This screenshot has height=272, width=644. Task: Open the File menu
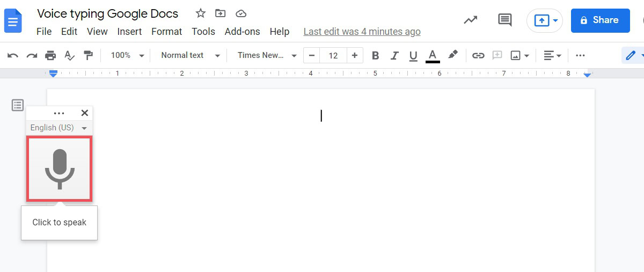(44, 32)
